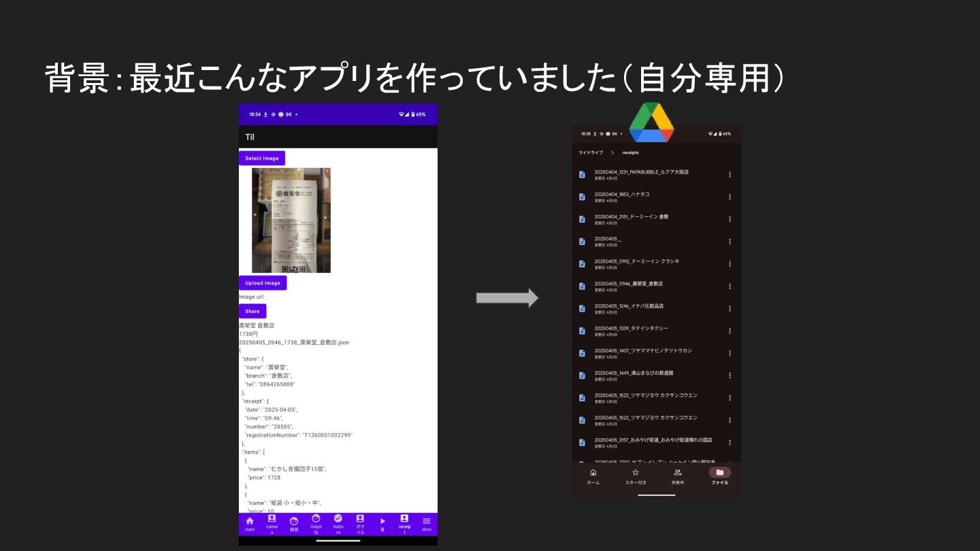Image resolution: width=980 pixels, height=551 pixels.
Task: Open file 20250404_1853_ハナタコ
Action: [x=656, y=197]
